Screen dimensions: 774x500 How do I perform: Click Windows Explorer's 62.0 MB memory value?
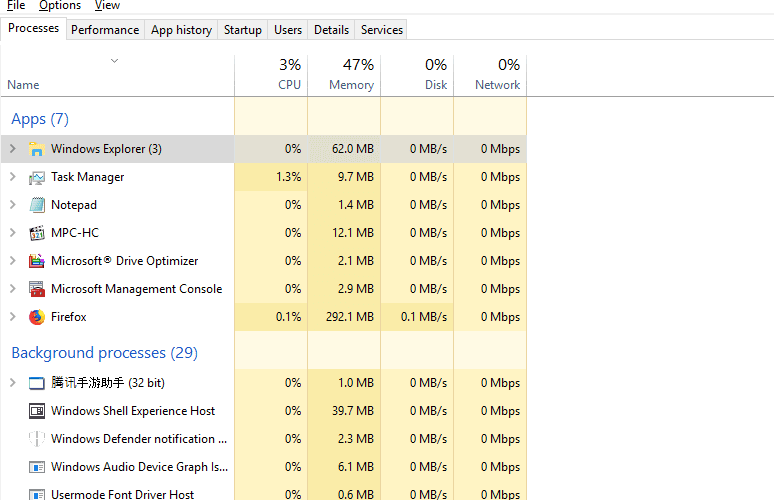click(352, 149)
